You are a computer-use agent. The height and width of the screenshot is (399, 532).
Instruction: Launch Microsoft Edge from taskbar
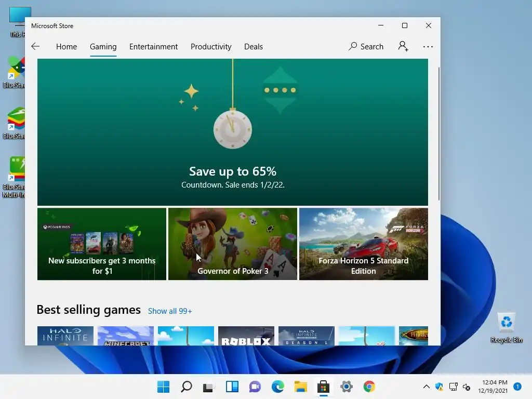pyautogui.click(x=277, y=387)
